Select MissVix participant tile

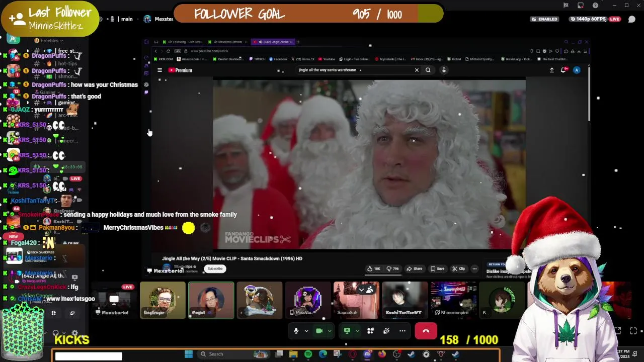(x=308, y=300)
